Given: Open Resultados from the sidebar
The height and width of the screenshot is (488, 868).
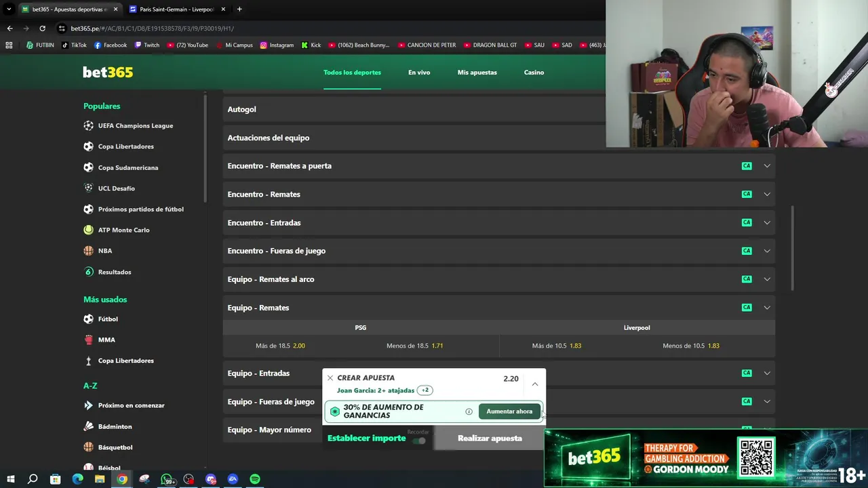Looking at the screenshot, I should 107,272.
